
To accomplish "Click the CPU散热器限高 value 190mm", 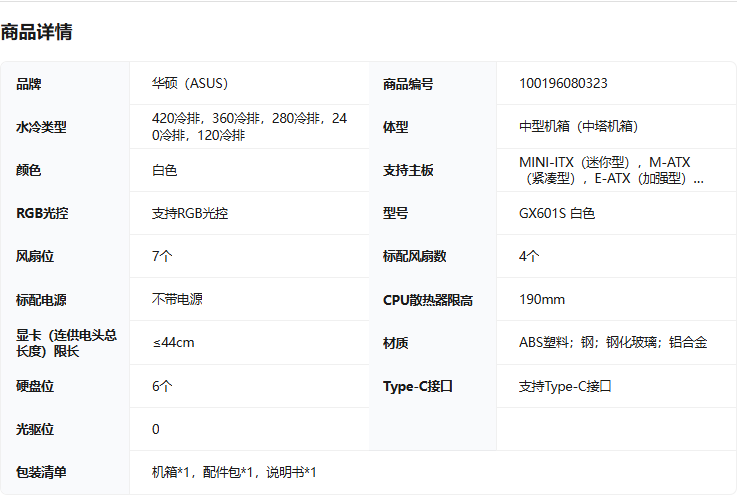I will 541,299.
